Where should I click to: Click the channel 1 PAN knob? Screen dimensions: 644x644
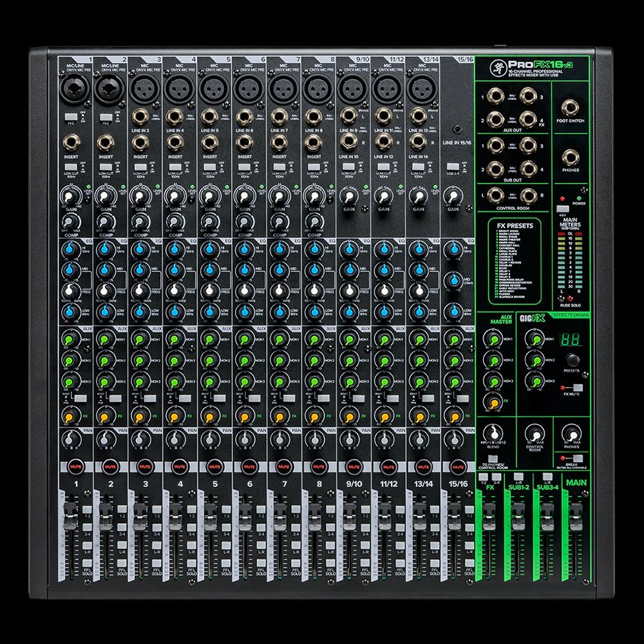click(x=71, y=440)
